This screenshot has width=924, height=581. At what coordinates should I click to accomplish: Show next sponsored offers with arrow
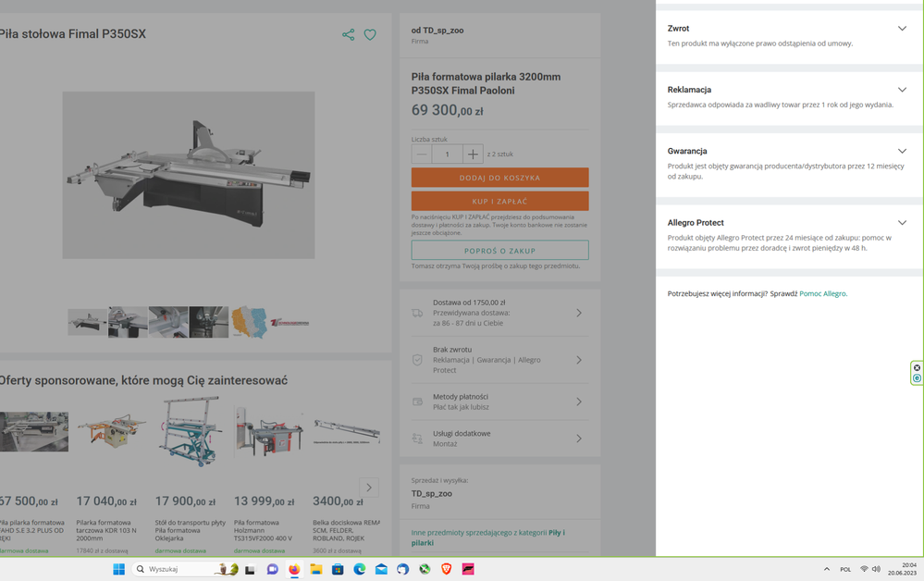coord(369,488)
